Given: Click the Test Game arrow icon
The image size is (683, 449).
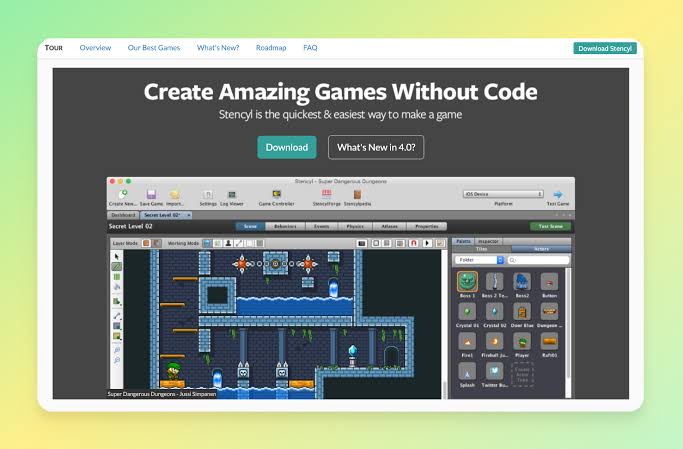Looking at the screenshot, I should click(x=558, y=195).
